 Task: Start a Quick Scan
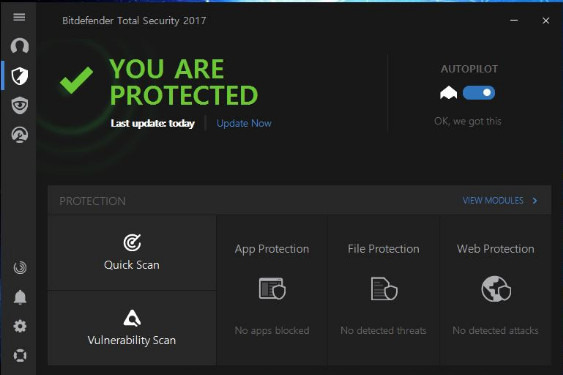(132, 253)
